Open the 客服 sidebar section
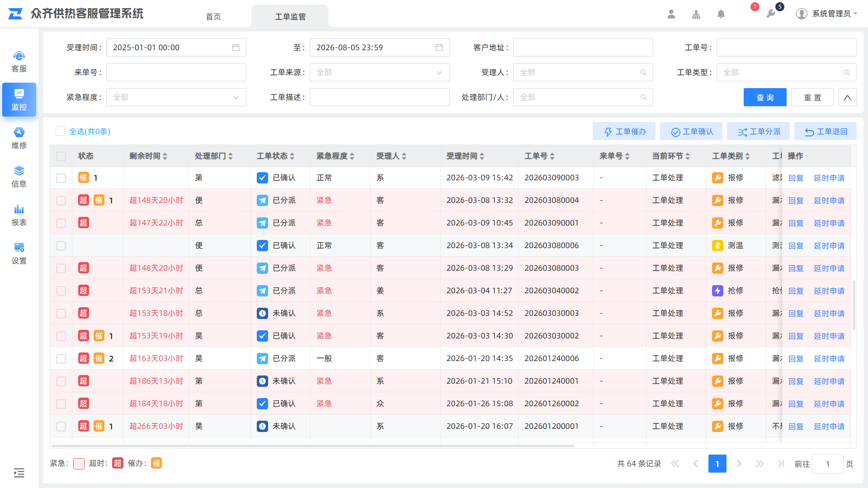 [19, 61]
